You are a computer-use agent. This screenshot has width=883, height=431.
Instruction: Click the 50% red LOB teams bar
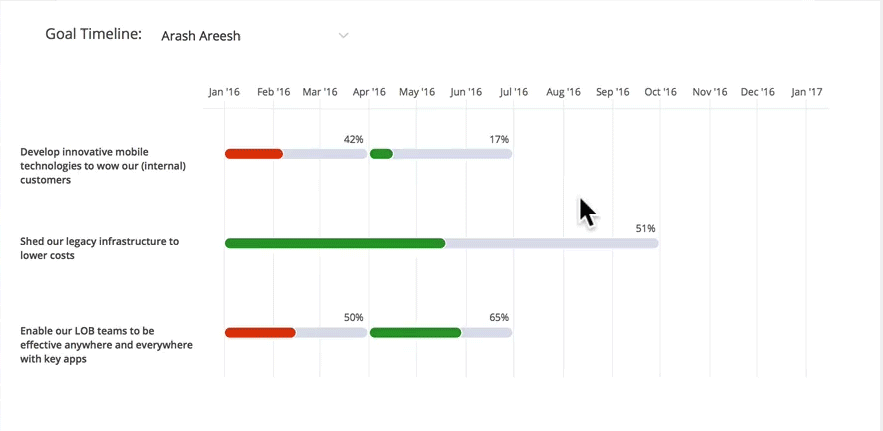pyautogui.click(x=296, y=332)
